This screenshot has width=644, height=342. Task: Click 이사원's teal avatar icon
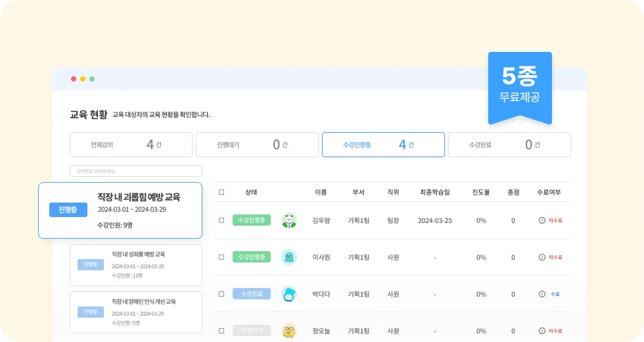pyautogui.click(x=289, y=257)
